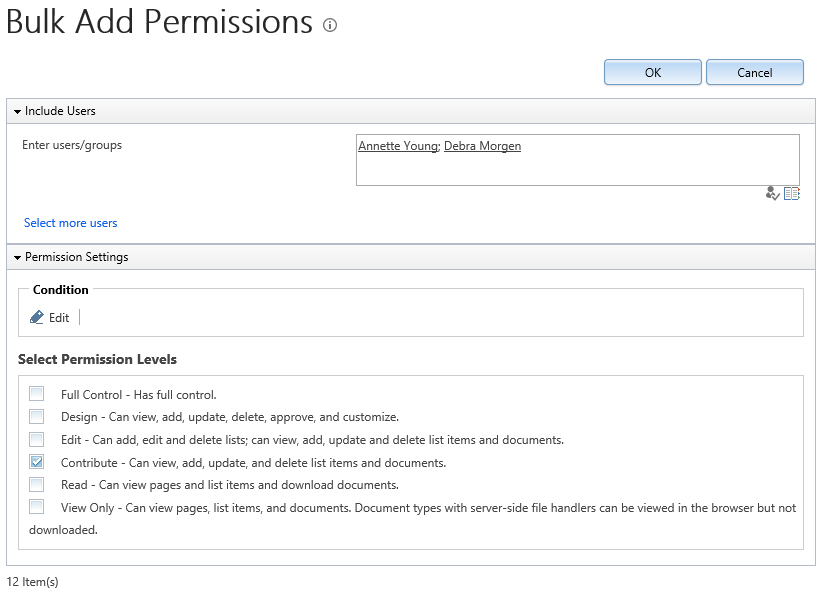Click the Cancel button
The width and height of the screenshot is (823, 598).
click(x=754, y=72)
